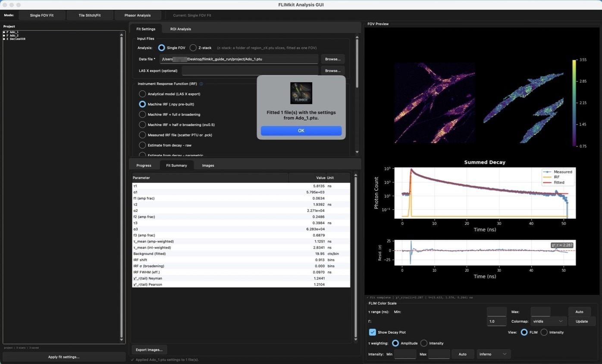This screenshot has height=364, width=602.
Task: Click the Γ value field
Action: pyautogui.click(x=496, y=321)
